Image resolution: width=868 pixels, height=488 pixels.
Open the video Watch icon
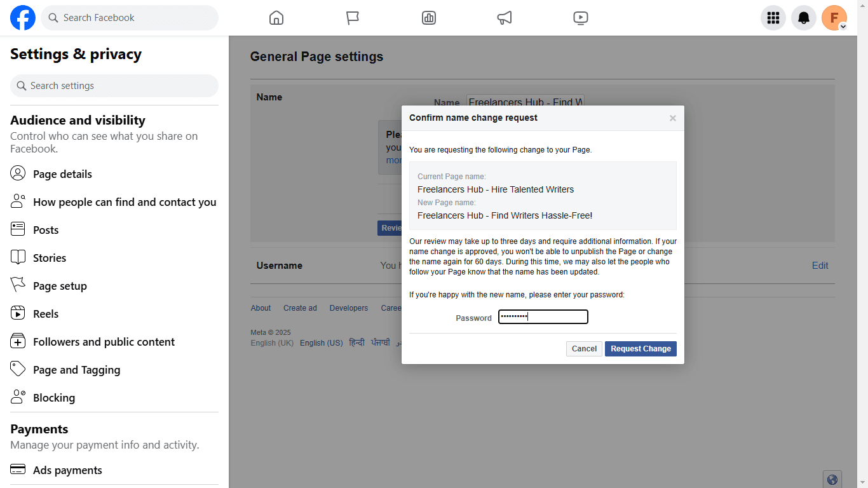tap(580, 17)
